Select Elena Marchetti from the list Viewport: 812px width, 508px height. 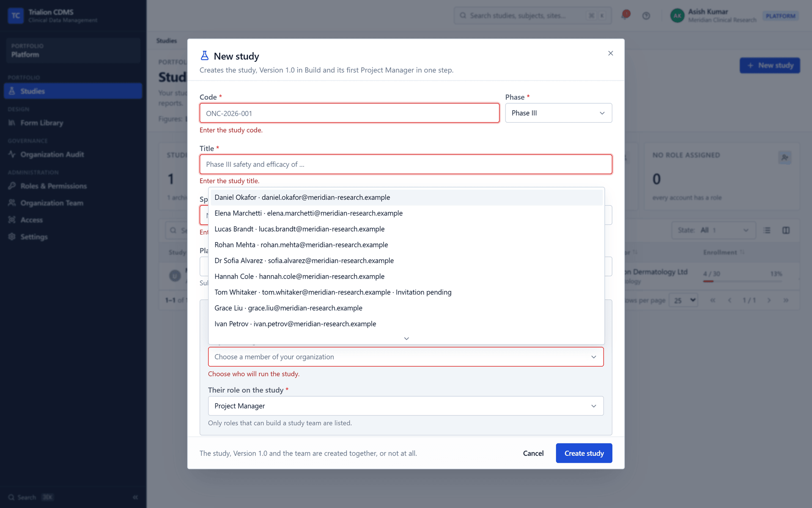pos(406,213)
